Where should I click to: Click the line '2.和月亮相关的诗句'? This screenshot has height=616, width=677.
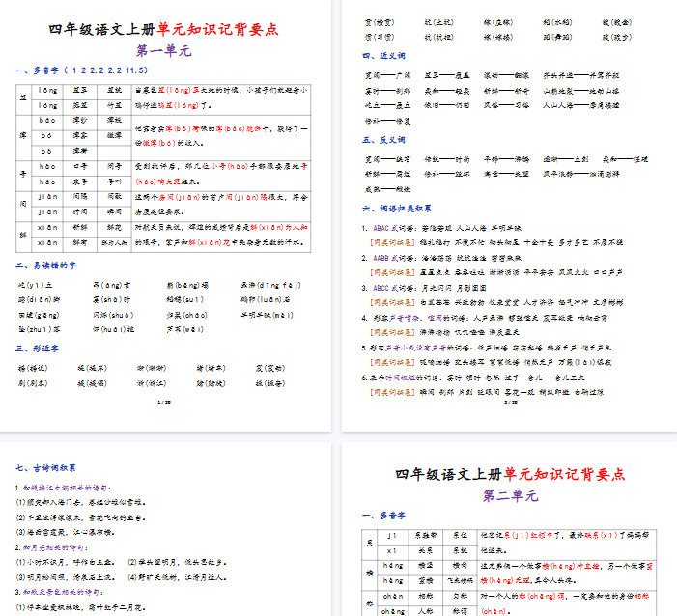(51, 547)
